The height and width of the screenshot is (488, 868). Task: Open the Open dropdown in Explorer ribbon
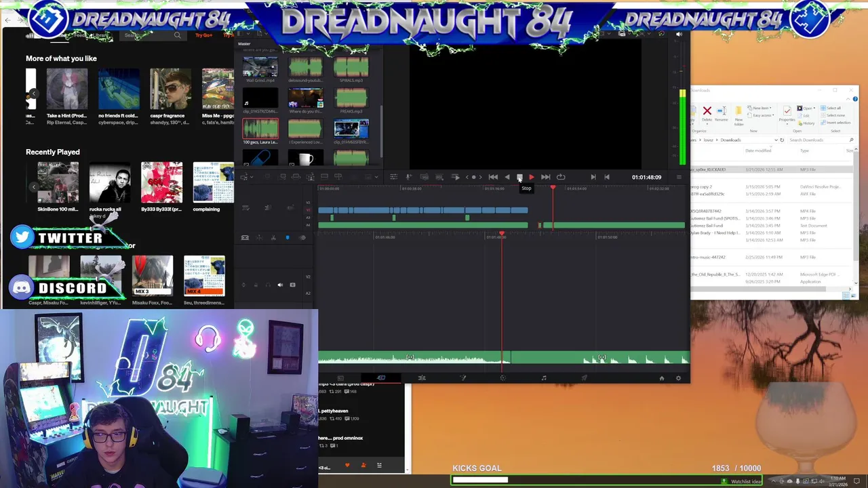tap(806, 108)
